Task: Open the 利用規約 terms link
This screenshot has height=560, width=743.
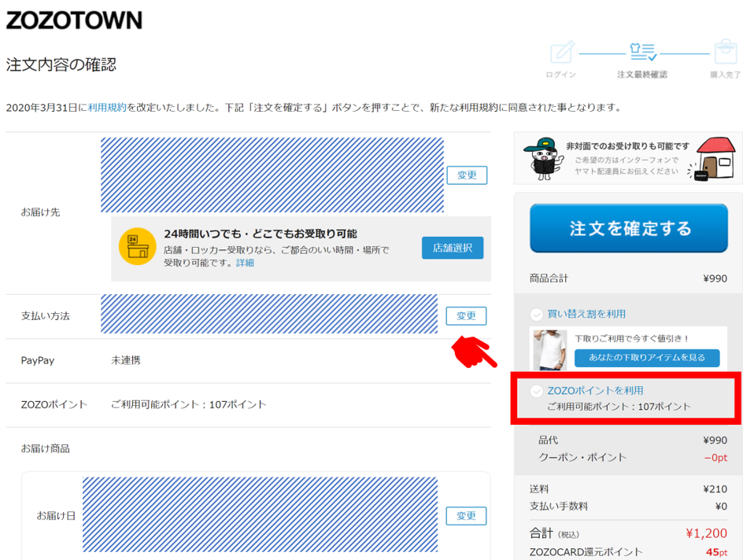Action: pyautogui.click(x=107, y=108)
